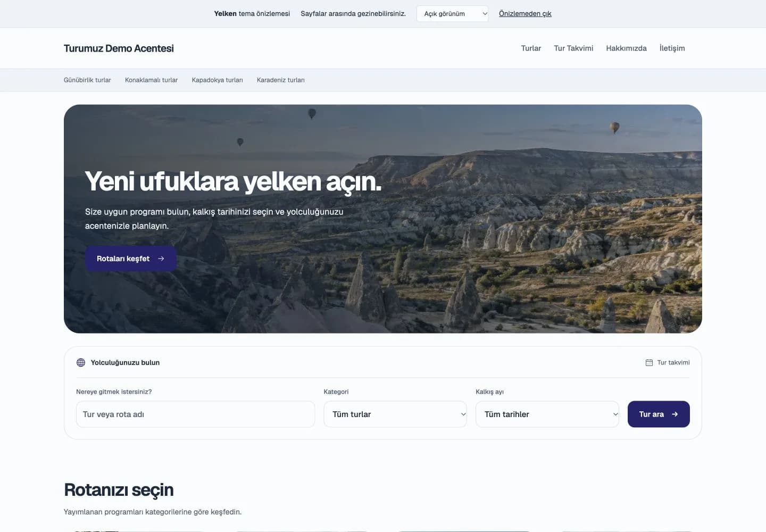The width and height of the screenshot is (766, 532).
Task: Click the Rotaları keşfet button
Action: coord(130,259)
